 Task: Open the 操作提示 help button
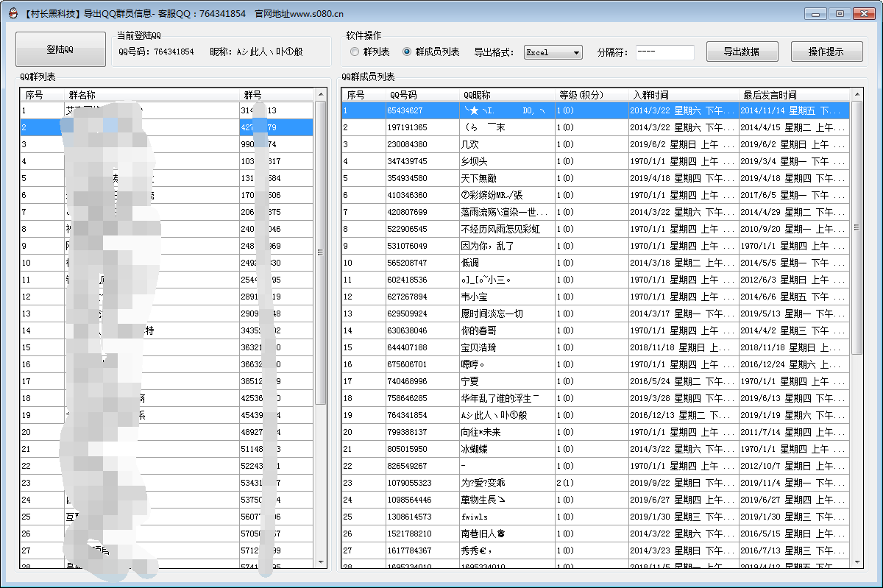pos(827,52)
